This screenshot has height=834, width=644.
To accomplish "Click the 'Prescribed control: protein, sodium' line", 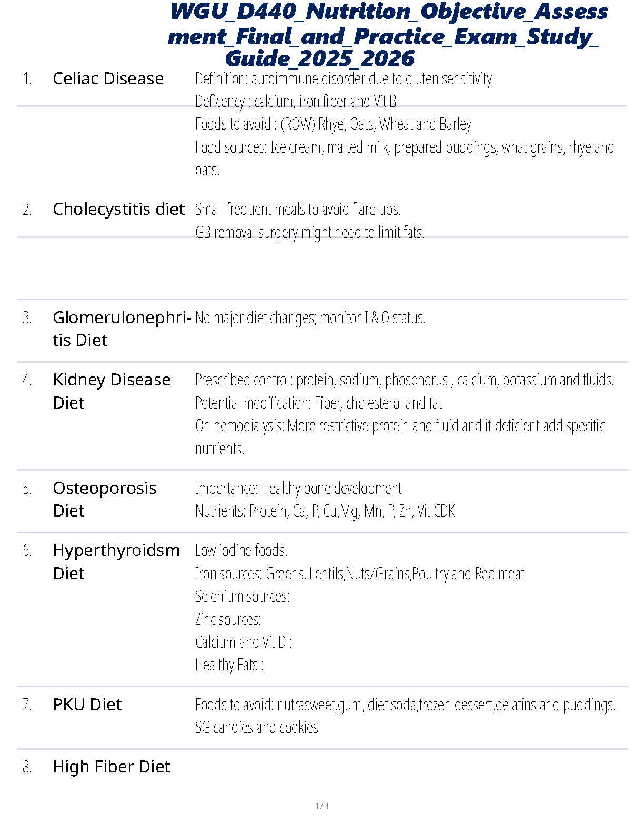I will pos(404,380).
